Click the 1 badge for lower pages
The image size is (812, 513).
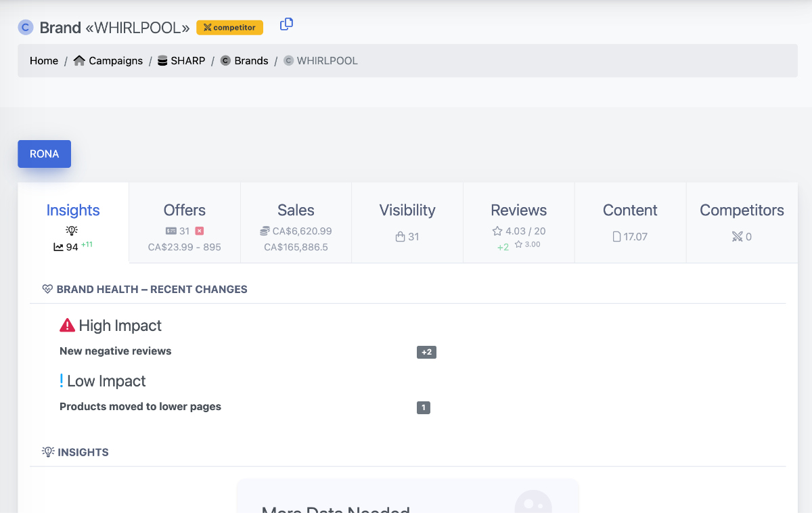(x=424, y=407)
